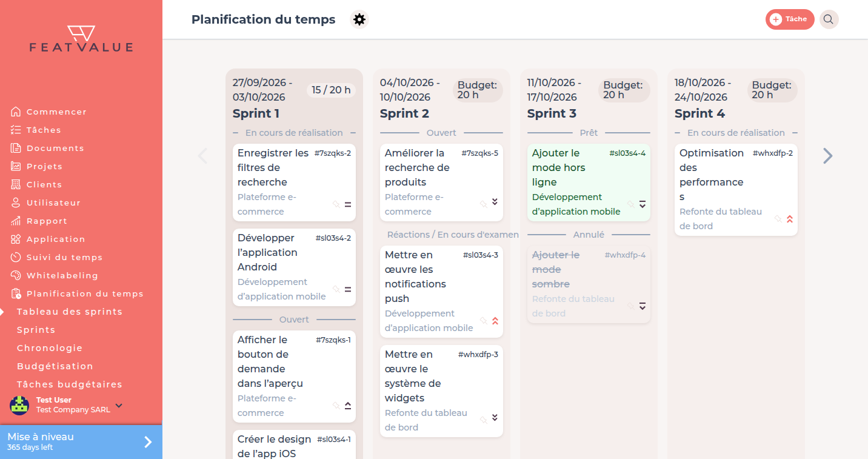Click the add Tâche button
The height and width of the screenshot is (459, 868).
coord(790,19)
